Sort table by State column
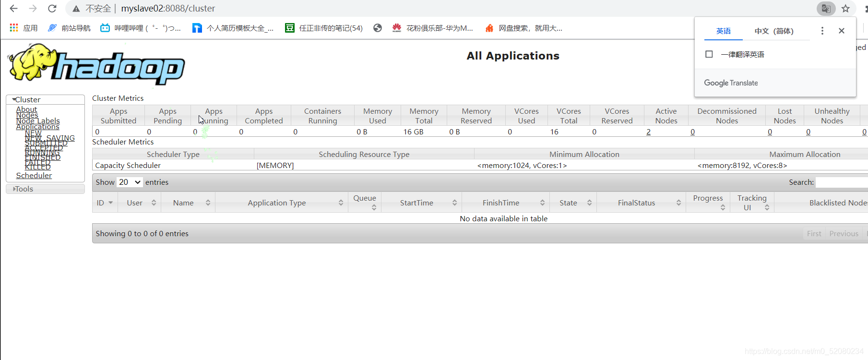This screenshot has height=360, width=868. point(573,203)
